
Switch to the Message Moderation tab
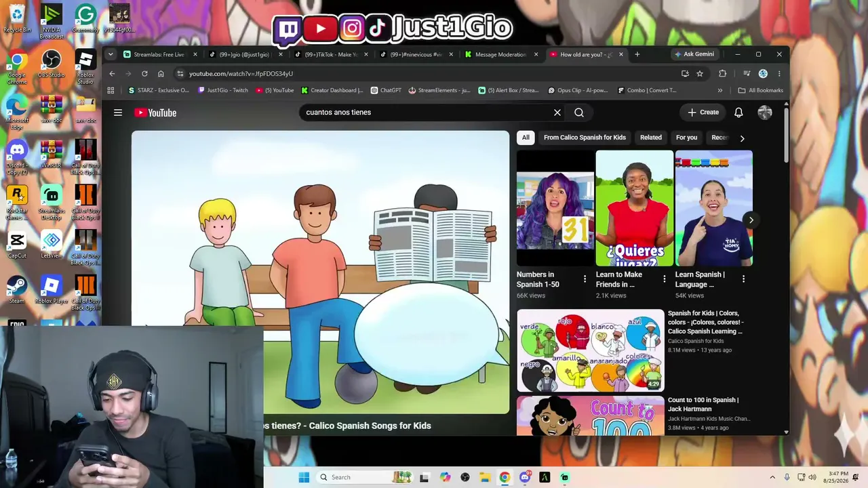click(x=500, y=54)
